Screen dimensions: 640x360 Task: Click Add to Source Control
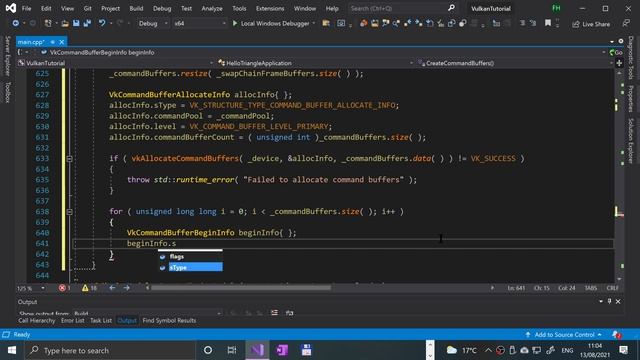click(x=563, y=335)
